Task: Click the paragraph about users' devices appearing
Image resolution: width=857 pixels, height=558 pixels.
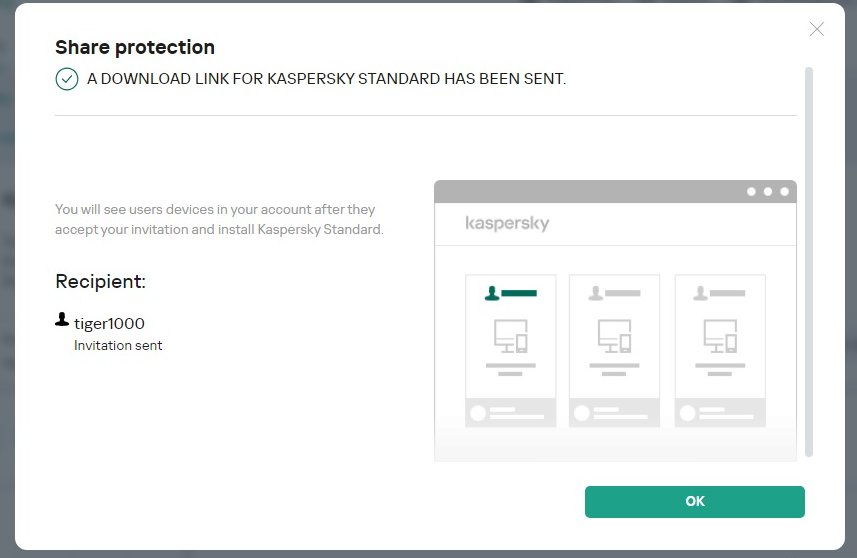Action: [219, 219]
